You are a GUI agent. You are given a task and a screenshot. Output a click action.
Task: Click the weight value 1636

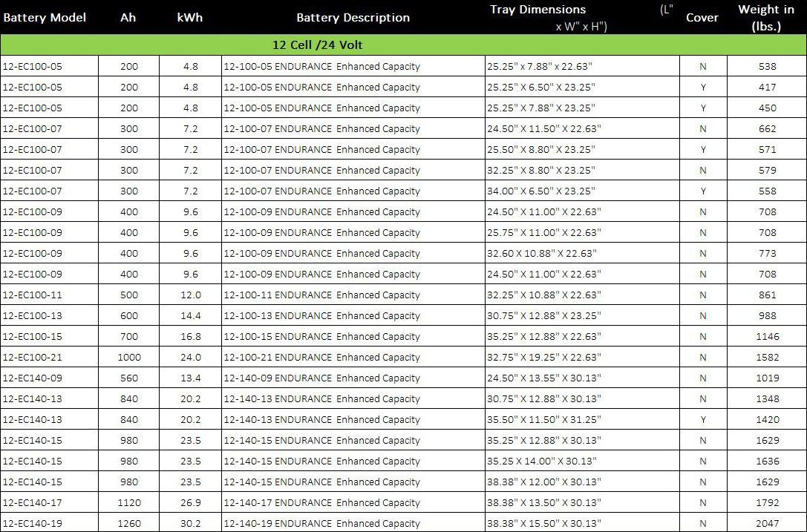768,461
